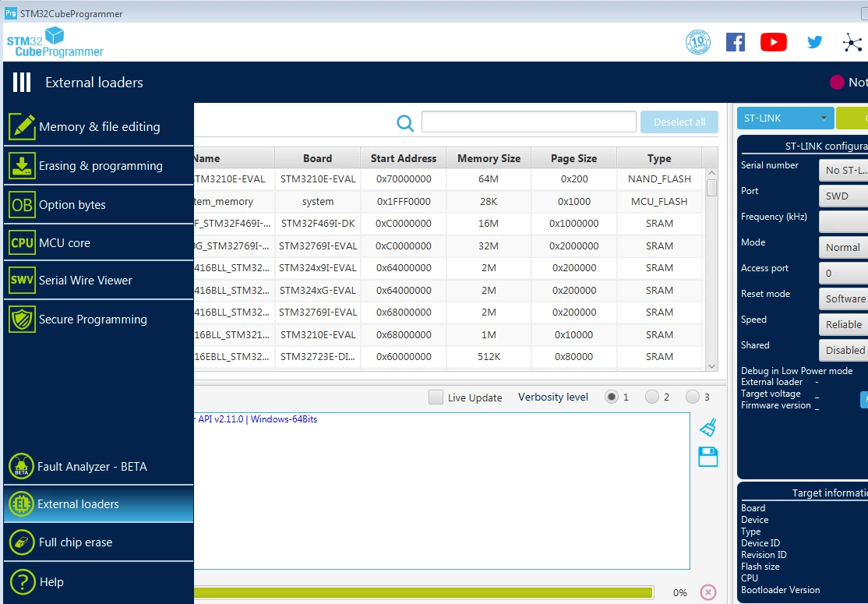Open the CPU MCU core icon
Image resolution: width=868 pixels, height=604 pixels.
tap(22, 242)
